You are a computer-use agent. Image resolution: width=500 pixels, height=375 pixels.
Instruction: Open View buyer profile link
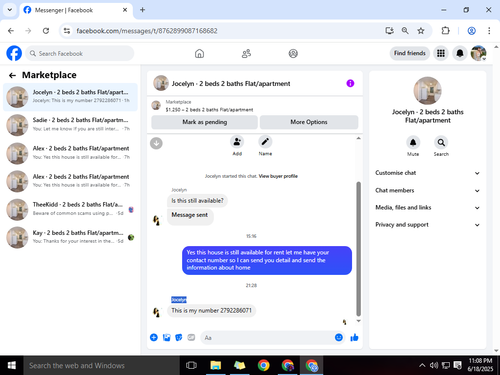[x=278, y=176]
